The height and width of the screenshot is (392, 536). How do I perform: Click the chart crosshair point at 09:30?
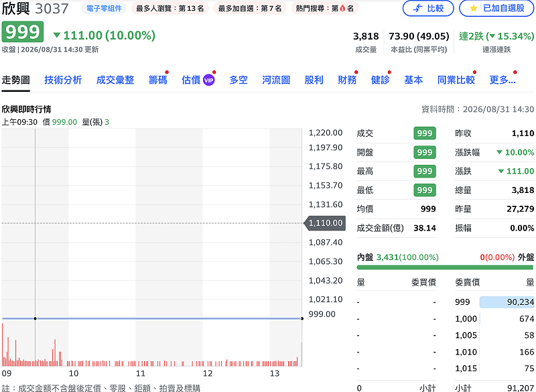[x=35, y=318]
